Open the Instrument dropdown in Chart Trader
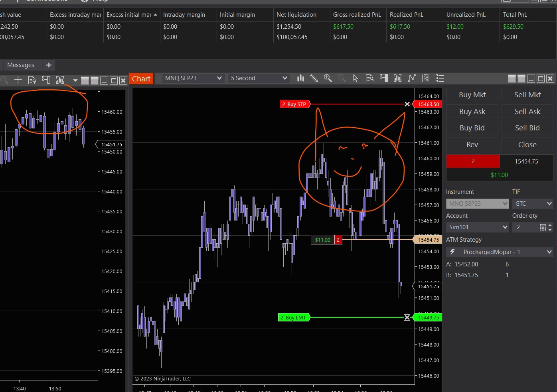557x392 pixels. (x=477, y=204)
